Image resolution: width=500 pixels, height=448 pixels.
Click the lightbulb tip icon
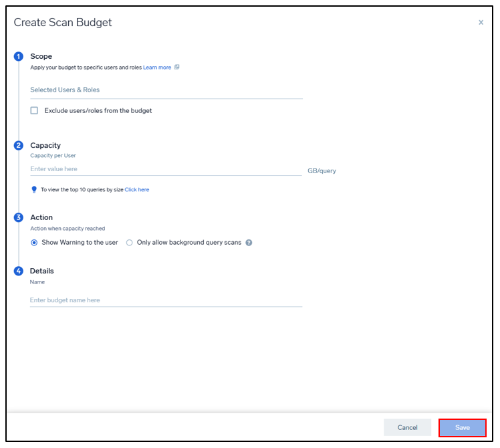click(34, 189)
